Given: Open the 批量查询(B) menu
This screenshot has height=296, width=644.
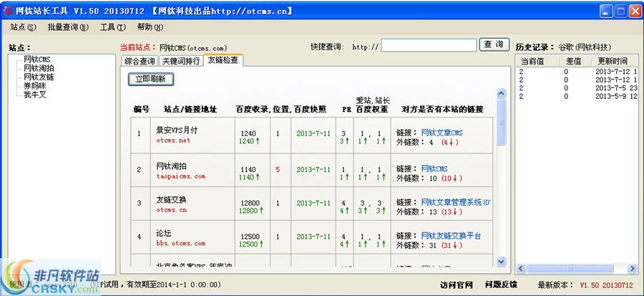Looking at the screenshot, I should tap(68, 27).
